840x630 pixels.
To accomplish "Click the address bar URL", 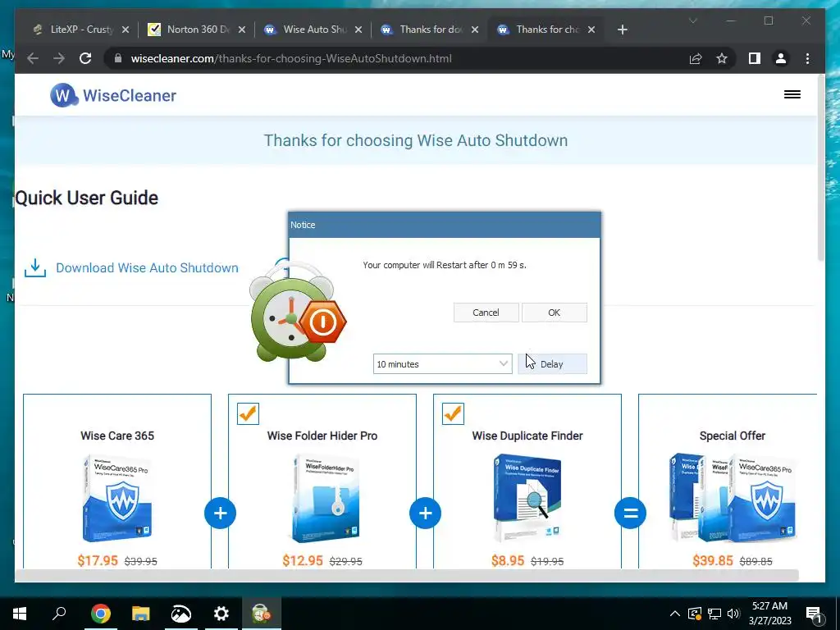I will tap(291, 58).
